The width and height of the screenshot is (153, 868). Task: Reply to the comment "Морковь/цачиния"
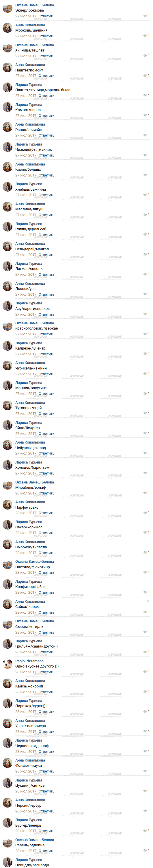(x=46, y=36)
